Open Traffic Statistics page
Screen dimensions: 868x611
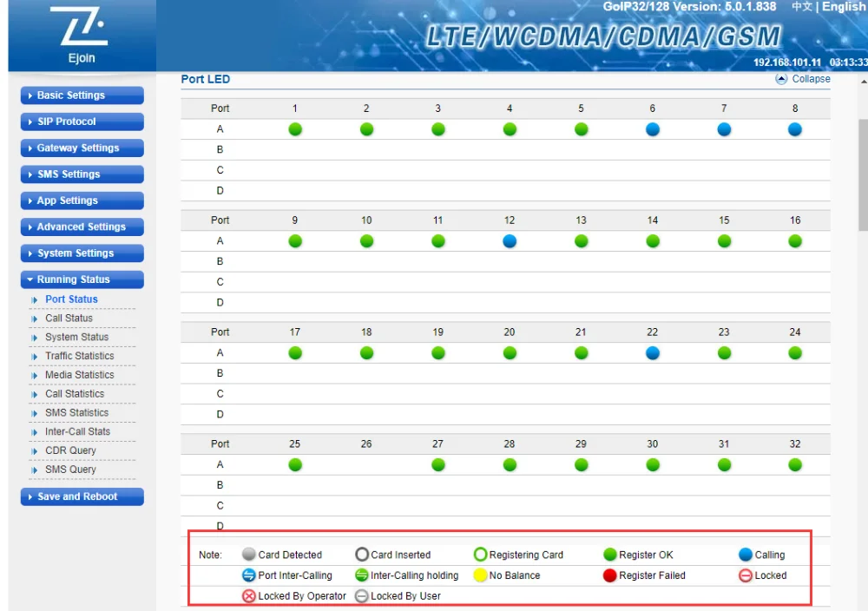pos(79,356)
